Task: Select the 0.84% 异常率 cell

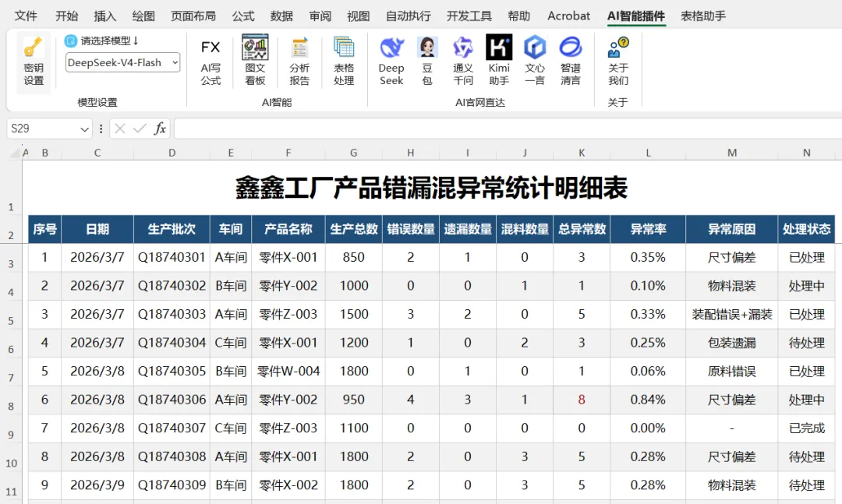Action: pyautogui.click(x=648, y=400)
